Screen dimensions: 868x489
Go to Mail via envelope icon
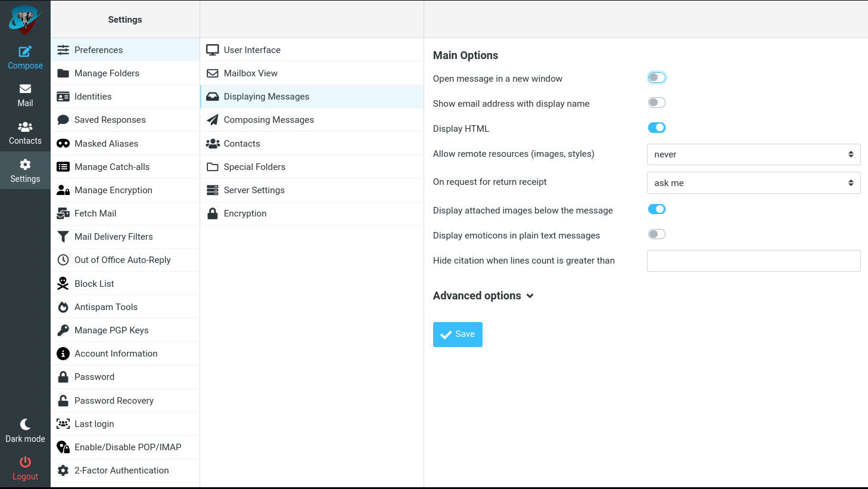coord(25,89)
